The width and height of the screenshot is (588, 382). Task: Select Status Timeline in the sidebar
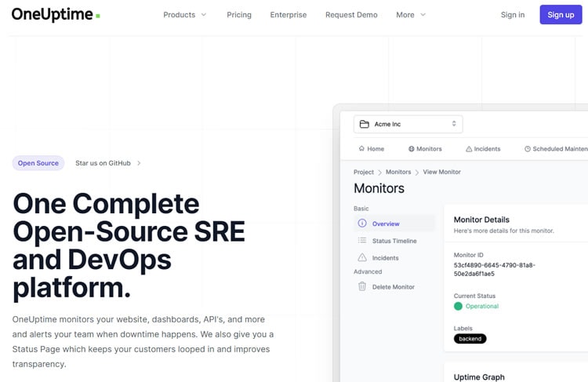point(394,241)
